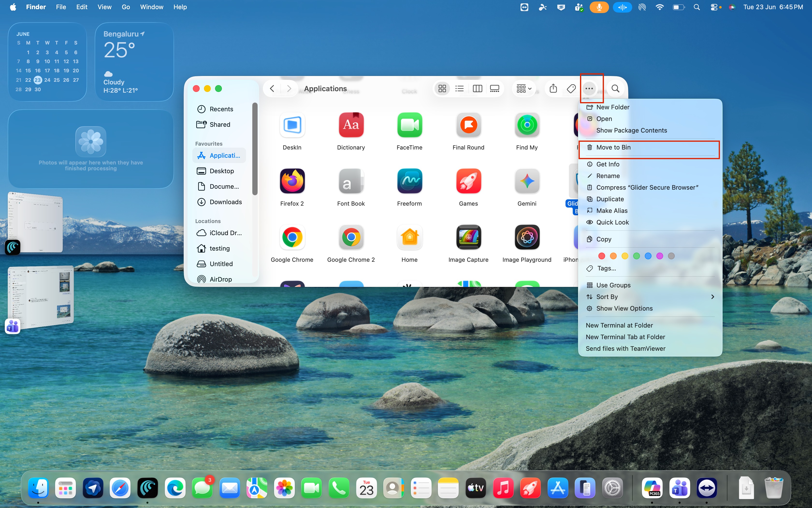Screen dimensions: 812x508
Task: Click the Edit Tags toolbar icon
Action: click(x=571, y=88)
